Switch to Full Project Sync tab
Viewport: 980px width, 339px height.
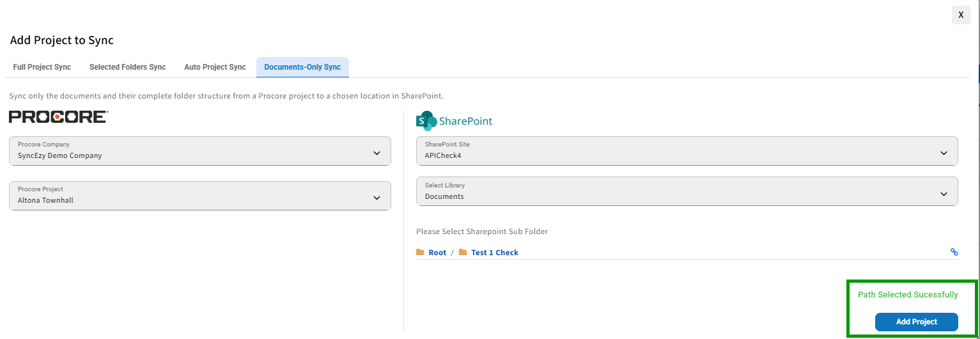coord(42,67)
